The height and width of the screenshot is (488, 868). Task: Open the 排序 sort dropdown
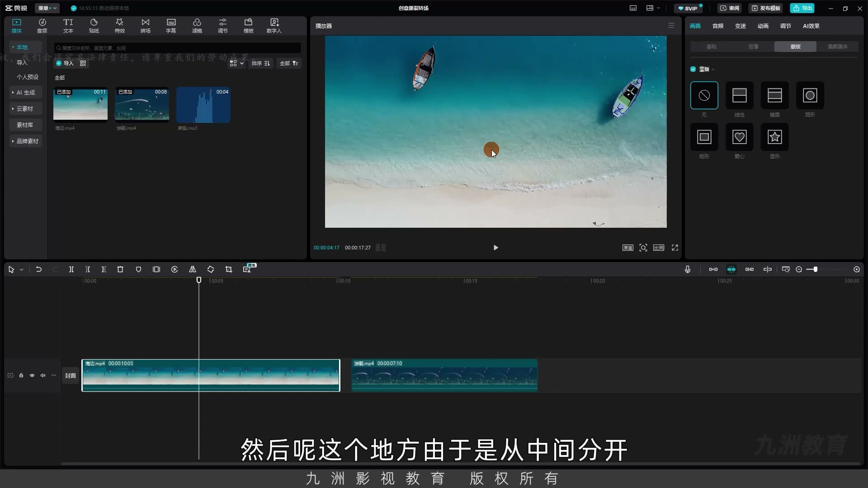(x=261, y=63)
